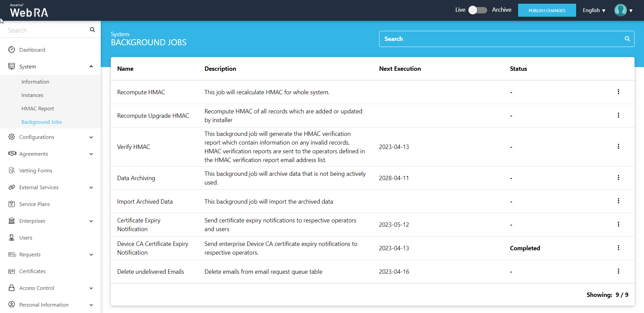Toggle the Live/Archive switch

click(x=478, y=10)
